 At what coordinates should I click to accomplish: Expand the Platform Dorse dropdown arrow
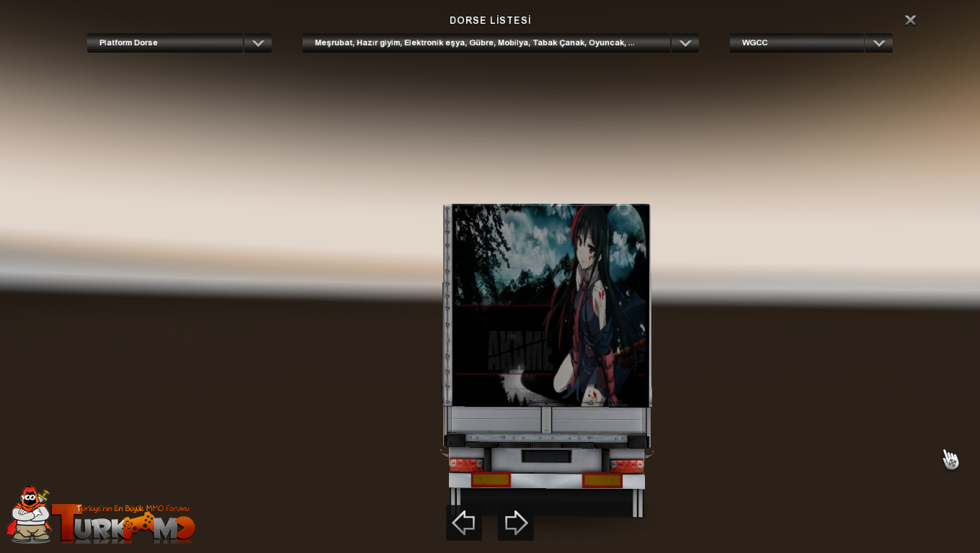point(258,43)
